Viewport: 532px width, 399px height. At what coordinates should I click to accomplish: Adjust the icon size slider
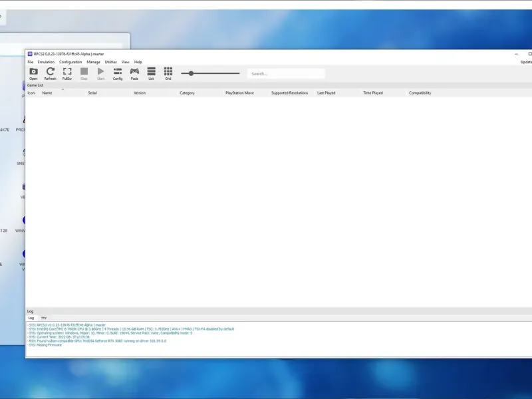pos(210,73)
